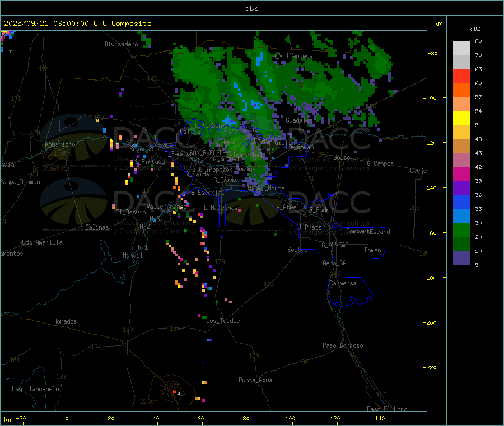
Task: Click the red echo pixel on the volcano contour
Action: (175, 392)
